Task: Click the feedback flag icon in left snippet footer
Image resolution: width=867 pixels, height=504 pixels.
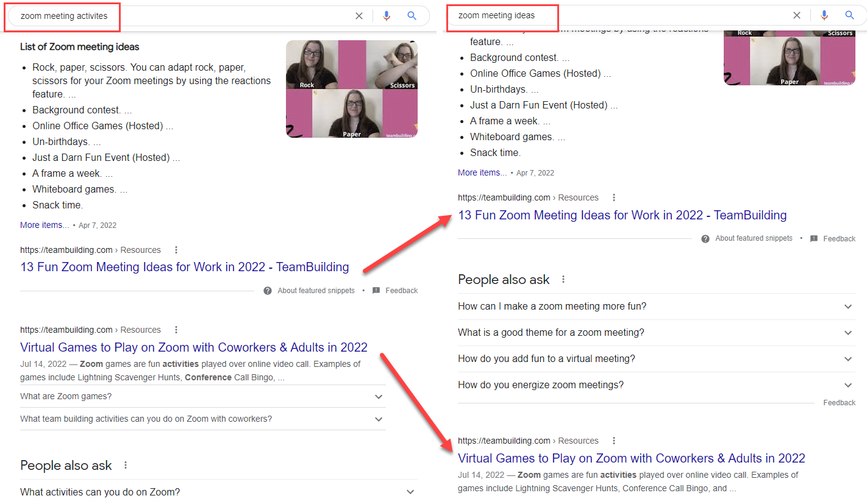Action: [x=376, y=291]
